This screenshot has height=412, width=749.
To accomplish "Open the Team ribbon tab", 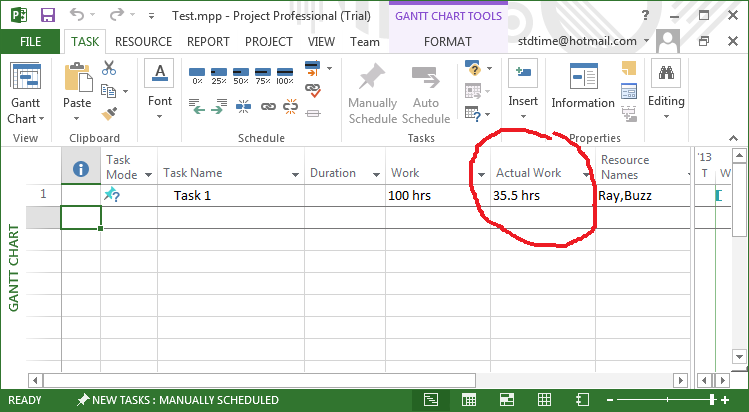I will [364, 42].
